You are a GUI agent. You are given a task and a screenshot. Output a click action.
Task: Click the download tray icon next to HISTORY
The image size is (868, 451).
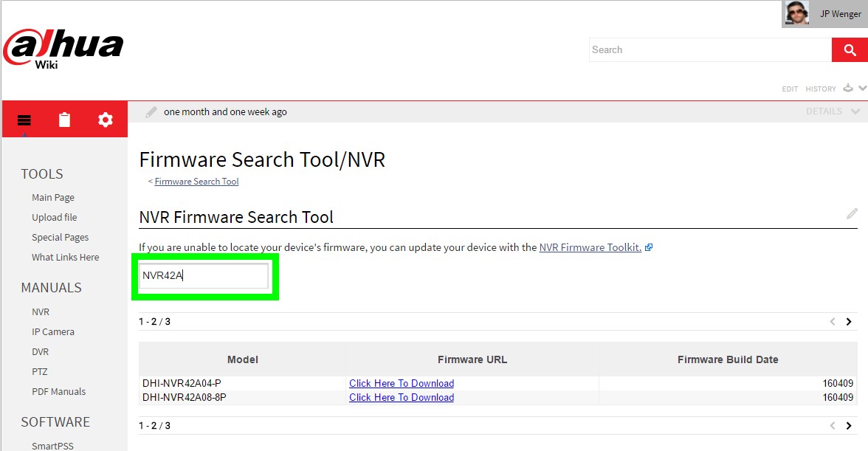848,88
